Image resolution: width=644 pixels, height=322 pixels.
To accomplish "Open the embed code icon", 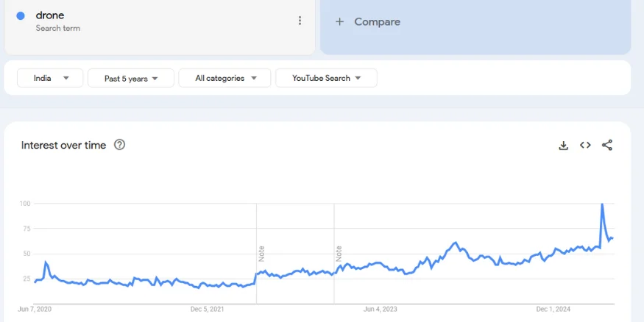I will pyautogui.click(x=585, y=146).
